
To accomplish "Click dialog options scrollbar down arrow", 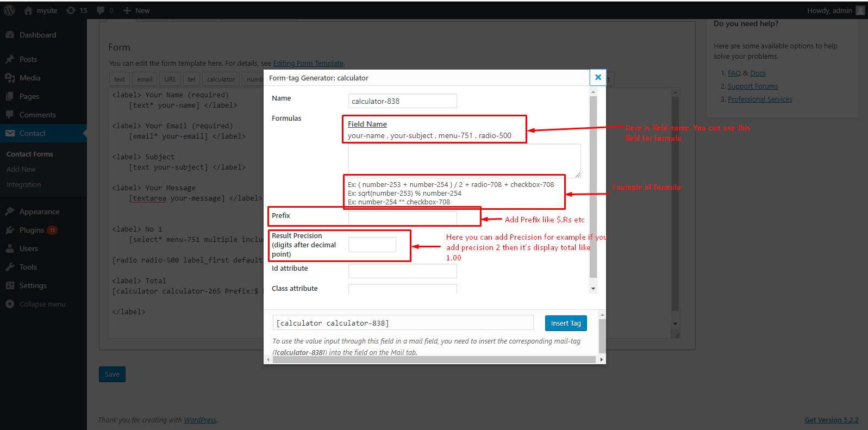I will click(593, 289).
